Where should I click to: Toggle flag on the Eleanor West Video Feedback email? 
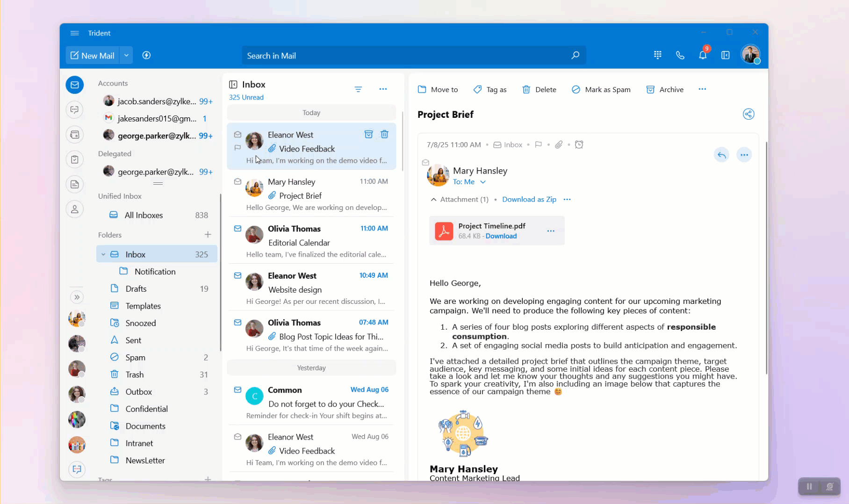tap(237, 148)
